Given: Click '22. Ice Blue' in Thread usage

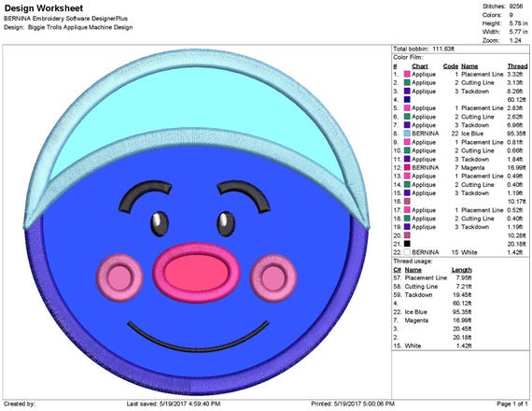Looking at the screenshot, I should [410, 312].
